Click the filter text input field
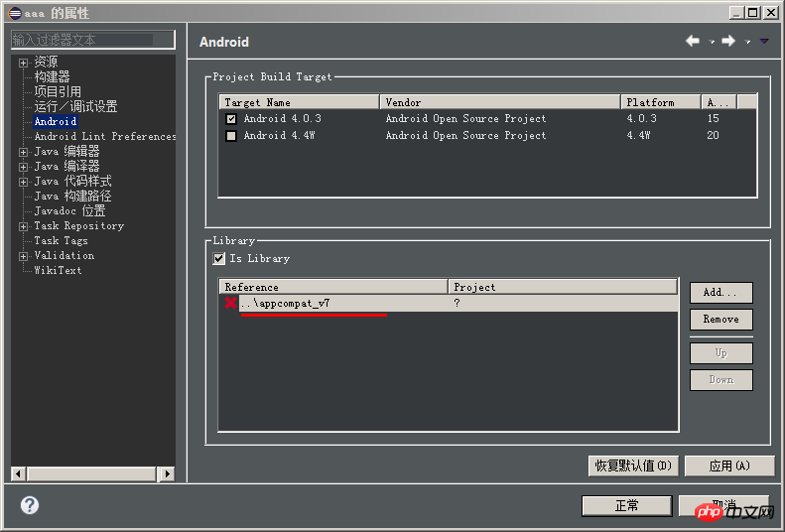Viewport: 785px width, 532px height. click(93, 40)
